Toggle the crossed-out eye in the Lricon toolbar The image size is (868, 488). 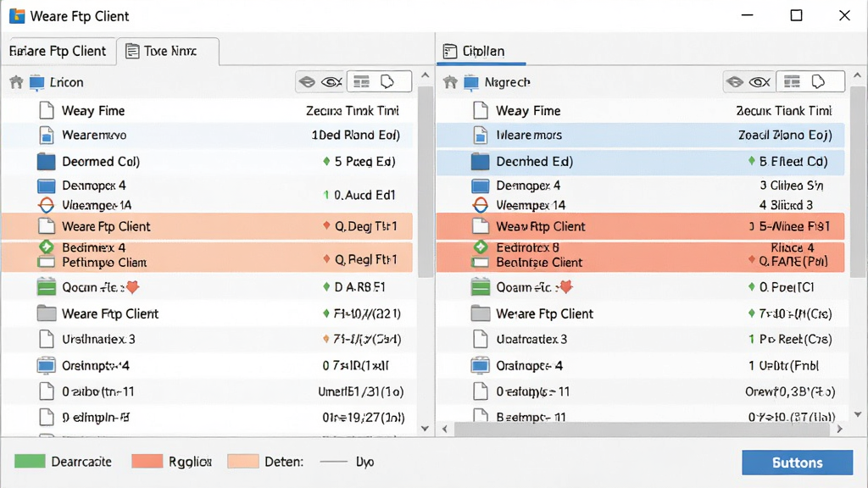(x=332, y=82)
